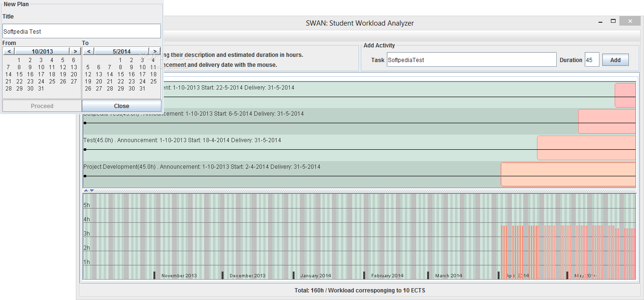Viewport: 644px width, 300px height.
Task: Pick day 20 in the From calendar
Action: [x=73, y=74]
